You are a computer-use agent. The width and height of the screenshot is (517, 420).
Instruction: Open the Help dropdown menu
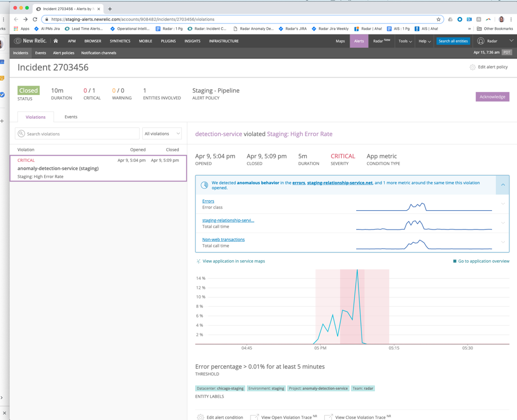coord(425,41)
